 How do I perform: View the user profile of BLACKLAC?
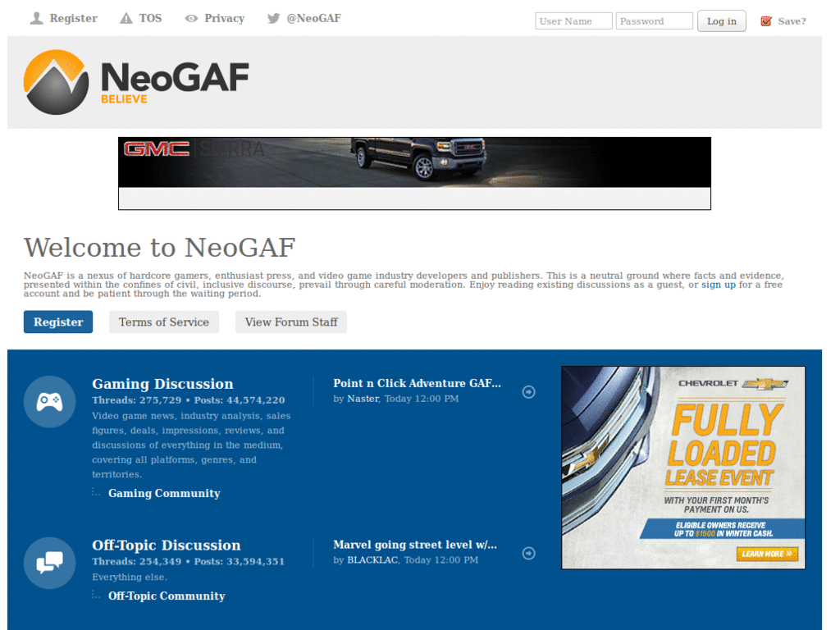coord(372,559)
